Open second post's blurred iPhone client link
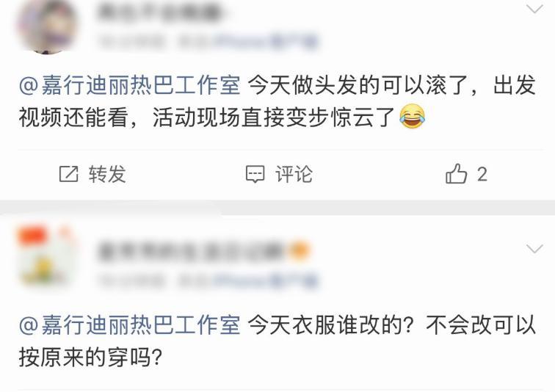Image resolution: width=555 pixels, height=392 pixels. tap(266, 281)
